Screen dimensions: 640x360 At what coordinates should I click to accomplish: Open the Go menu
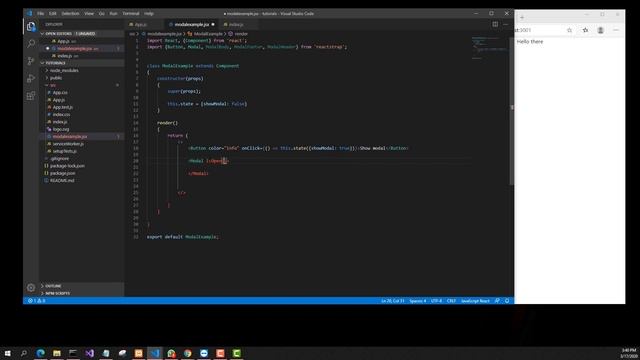102,13
